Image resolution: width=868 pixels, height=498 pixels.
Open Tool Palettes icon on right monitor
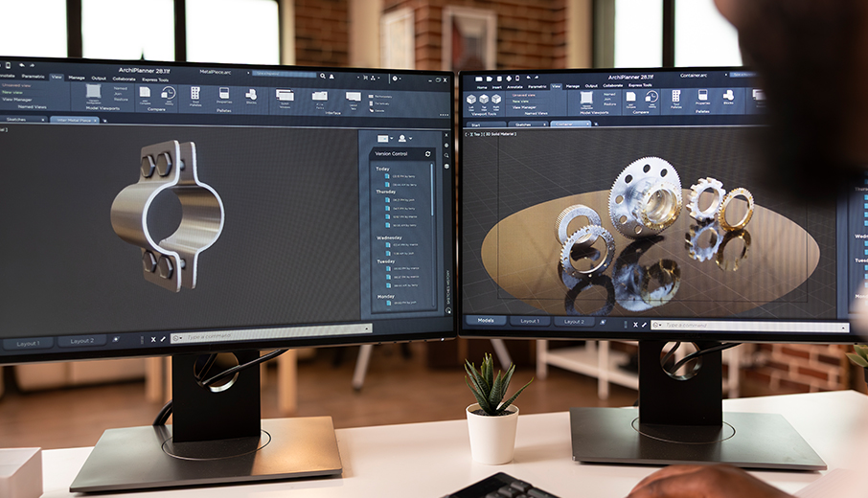coord(676,98)
